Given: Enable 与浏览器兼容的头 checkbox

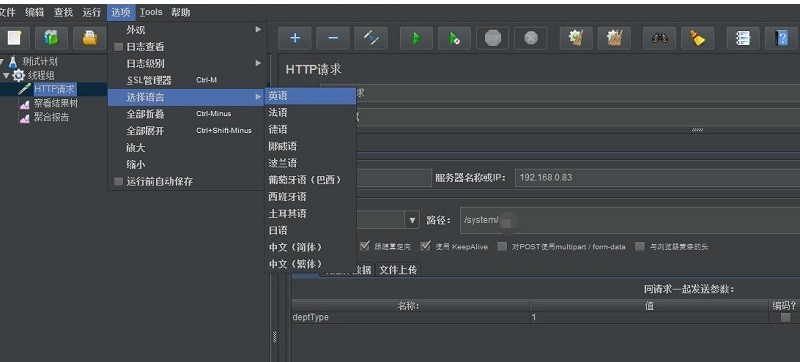Looking at the screenshot, I should pos(640,246).
